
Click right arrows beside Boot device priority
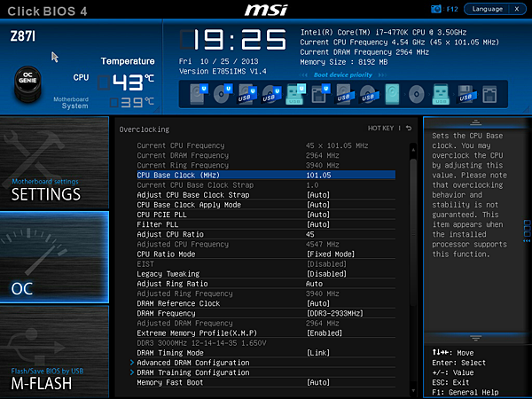pyautogui.click(x=382, y=75)
